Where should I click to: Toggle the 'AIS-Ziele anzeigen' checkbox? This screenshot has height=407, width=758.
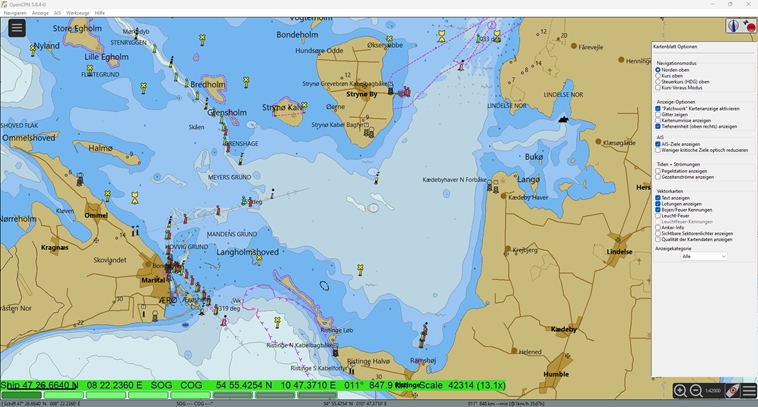[x=658, y=144]
